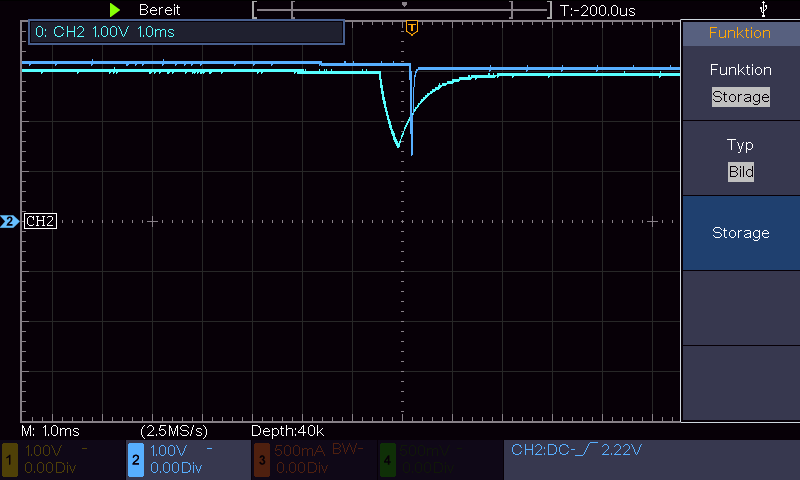
Task: Toggle the channel 3 indicator badge
Action: (x=262, y=460)
